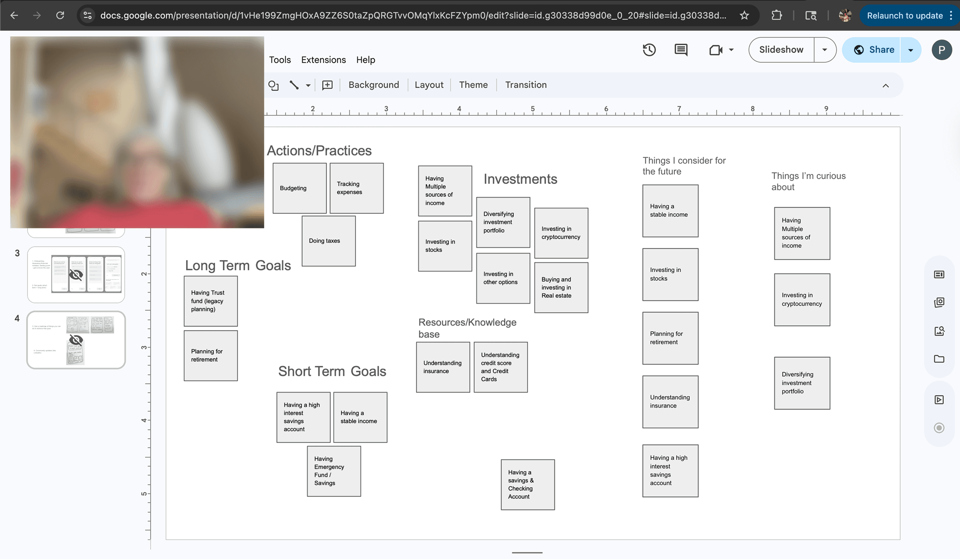This screenshot has width=960, height=560.
Task: Click the Background button
Action: [x=374, y=85]
